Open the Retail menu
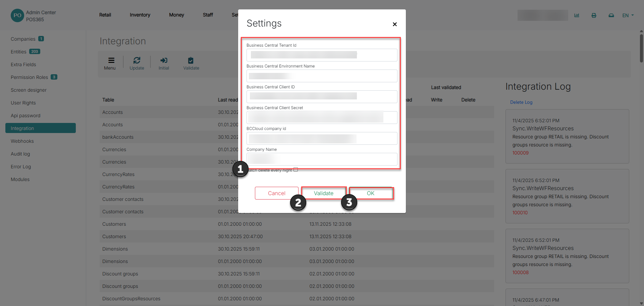Viewport: 644px width, 306px height. coord(105,15)
